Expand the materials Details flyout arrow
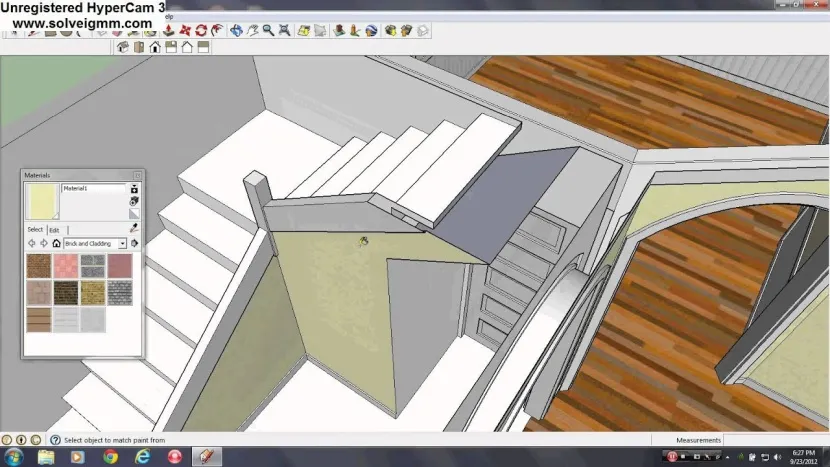This screenshot has height=467, width=830. [134, 243]
